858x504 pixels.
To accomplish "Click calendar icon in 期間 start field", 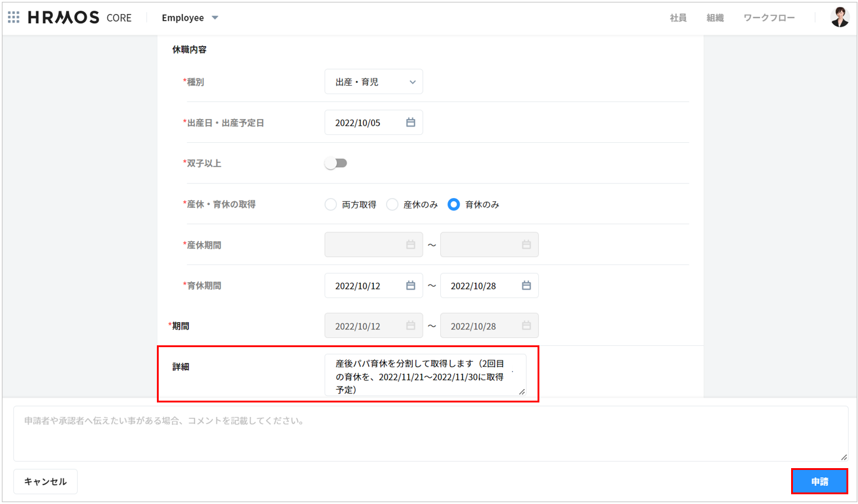I will point(410,326).
